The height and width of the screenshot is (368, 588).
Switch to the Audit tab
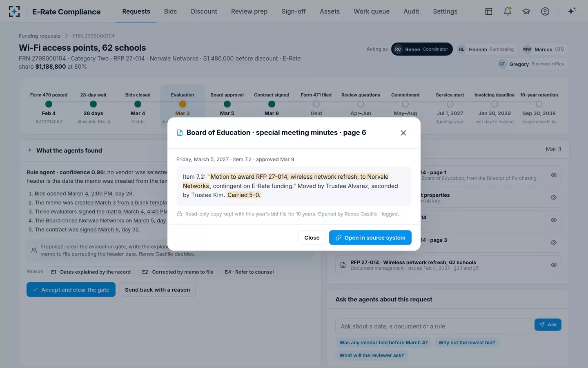411,11
